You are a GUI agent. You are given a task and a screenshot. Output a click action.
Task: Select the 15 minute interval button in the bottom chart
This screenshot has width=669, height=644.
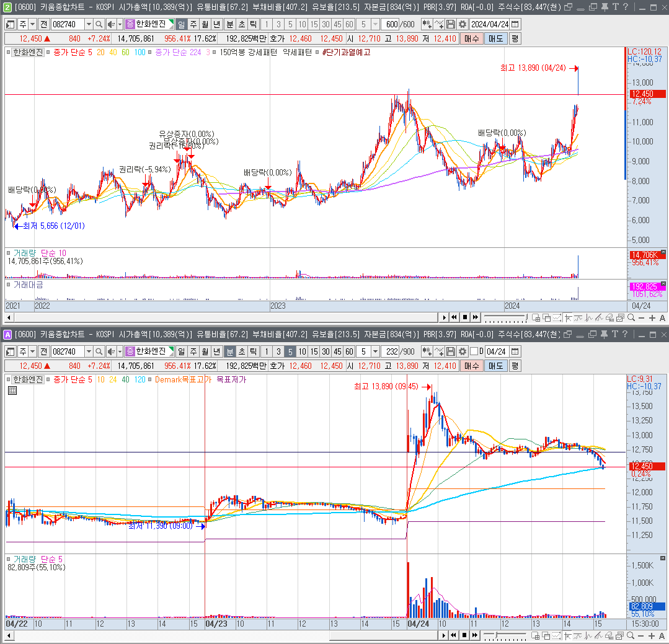(314, 351)
